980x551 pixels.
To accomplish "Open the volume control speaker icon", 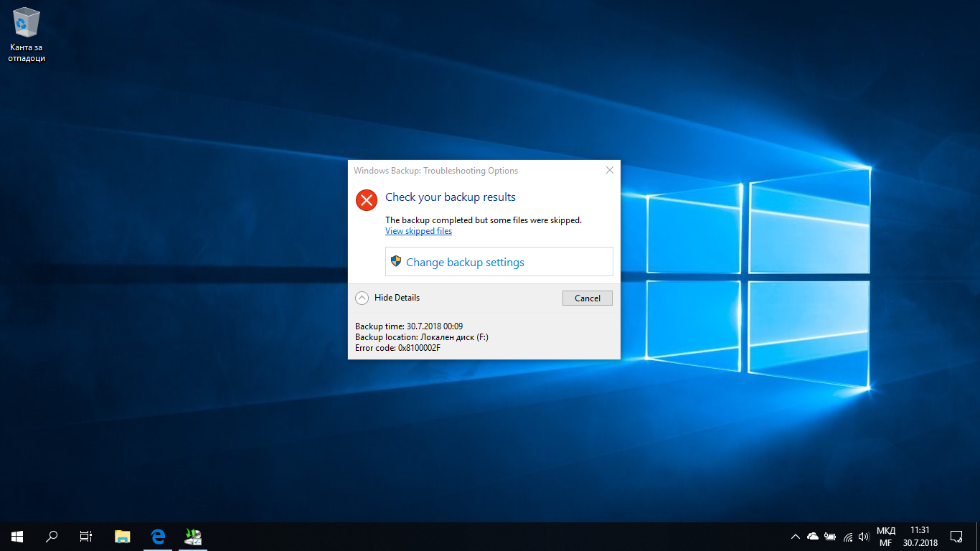I will coord(863,536).
